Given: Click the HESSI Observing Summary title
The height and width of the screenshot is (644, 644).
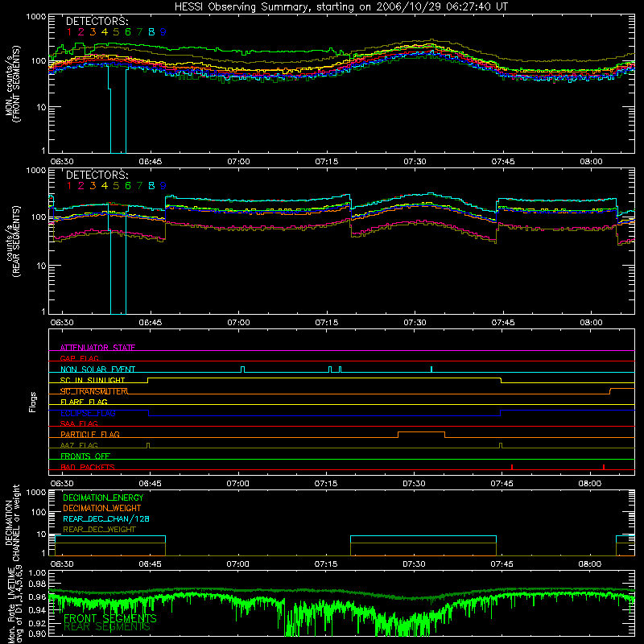Looking at the screenshot, I should [x=341, y=7].
